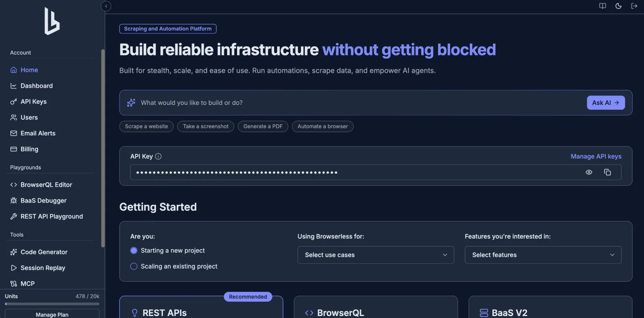Viewport: 644px width, 318px height.
Task: Click the Ask AI button
Action: (x=606, y=103)
